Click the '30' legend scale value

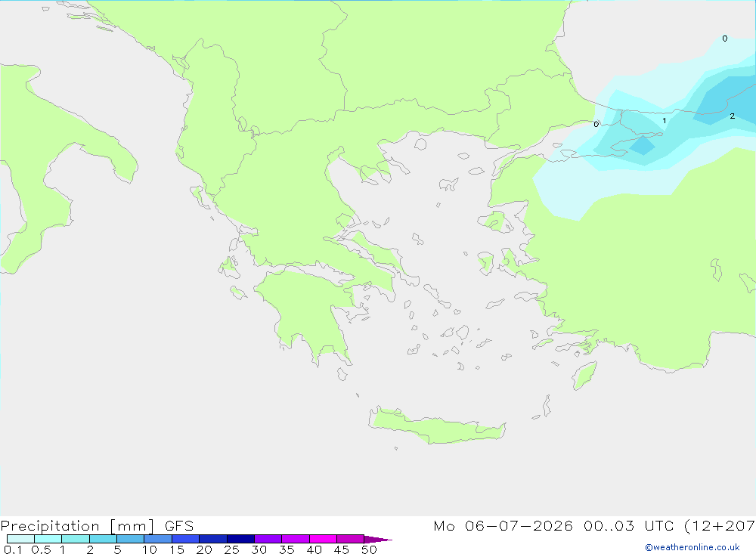coord(259,549)
